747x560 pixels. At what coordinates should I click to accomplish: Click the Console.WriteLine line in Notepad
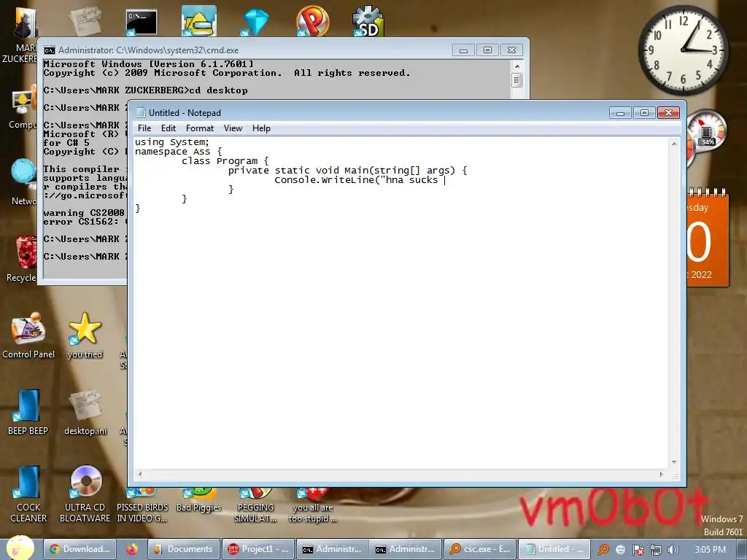pos(360,180)
